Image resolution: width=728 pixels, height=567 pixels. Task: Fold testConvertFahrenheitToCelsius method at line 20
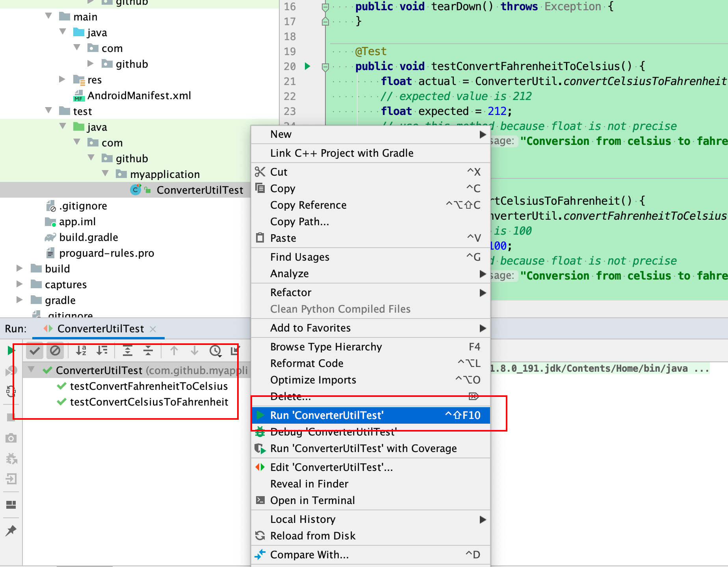pyautogui.click(x=325, y=67)
